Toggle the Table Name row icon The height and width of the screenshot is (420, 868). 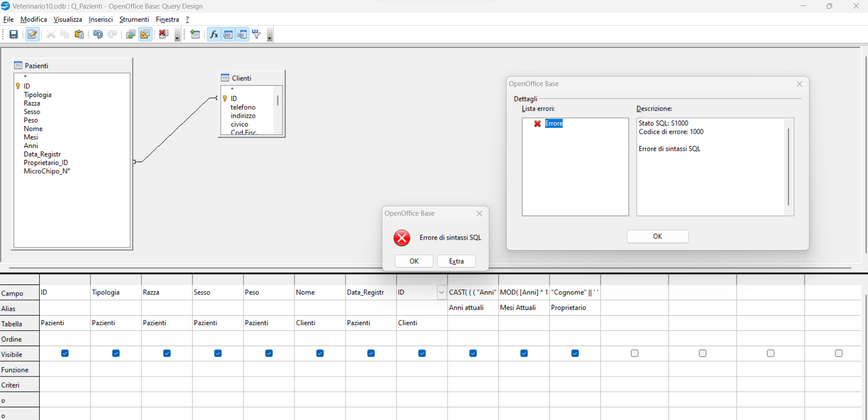[228, 34]
